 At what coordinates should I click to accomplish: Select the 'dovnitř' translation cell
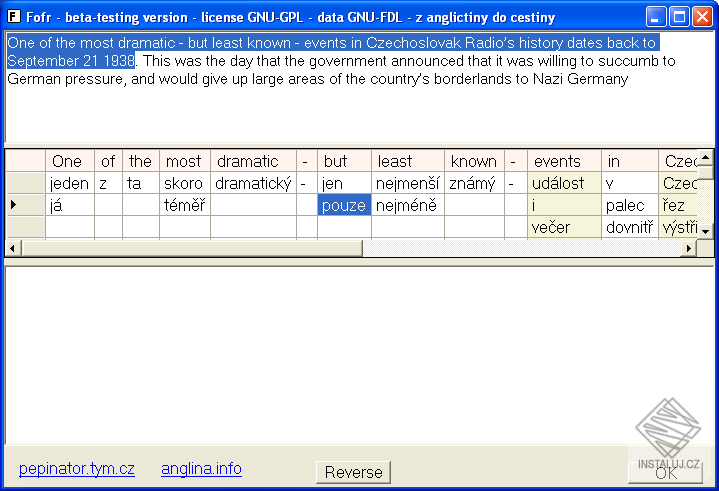point(630,227)
